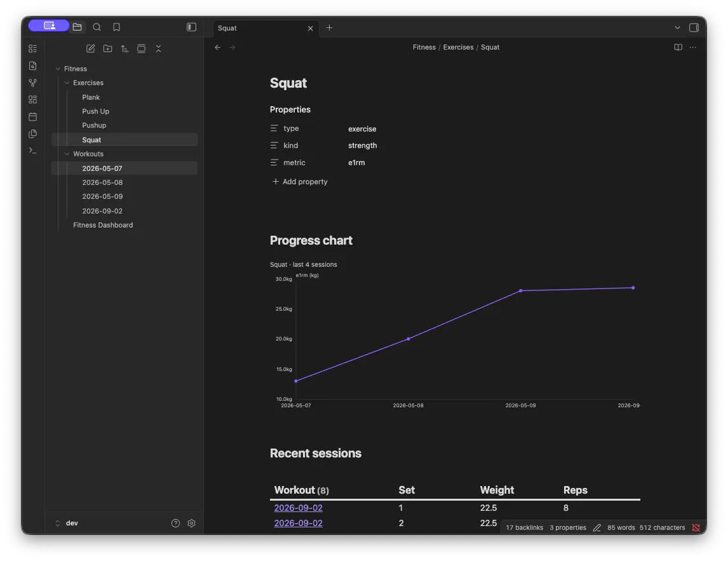Screen dimensions: 728x561
Task: Click the topmost ribbon list icon
Action: tap(32, 48)
